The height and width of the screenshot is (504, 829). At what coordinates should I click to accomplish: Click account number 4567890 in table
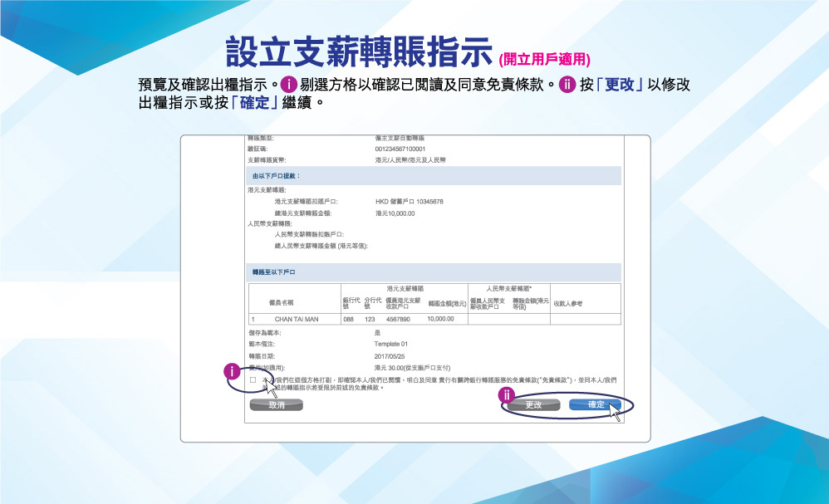(x=398, y=319)
